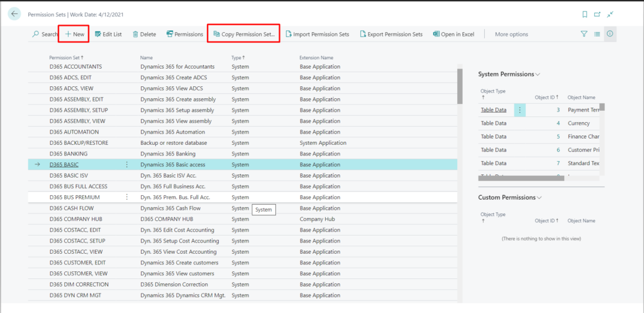644x313 pixels.
Task: Click the Name column header
Action: (146, 57)
